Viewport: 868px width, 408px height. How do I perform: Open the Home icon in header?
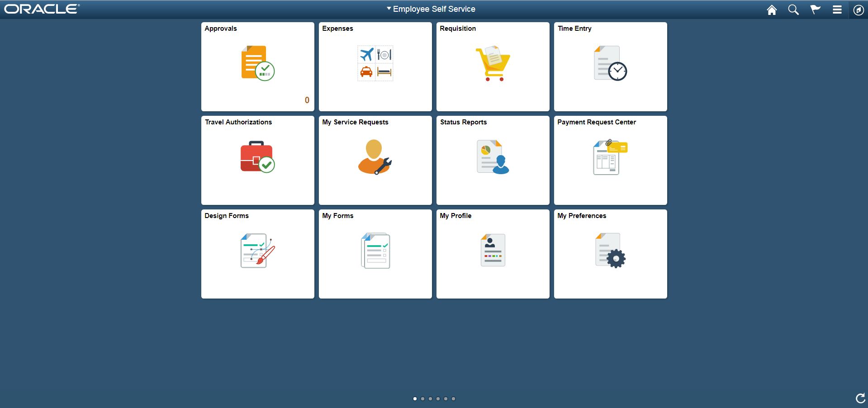(772, 10)
